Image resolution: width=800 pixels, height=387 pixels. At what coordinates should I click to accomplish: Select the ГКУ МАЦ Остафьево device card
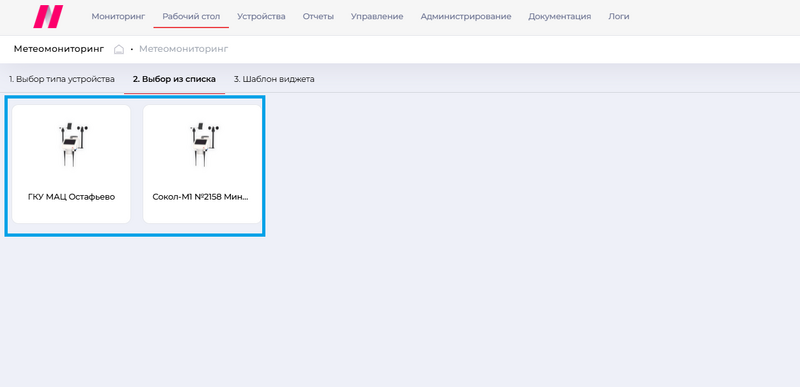(71, 164)
